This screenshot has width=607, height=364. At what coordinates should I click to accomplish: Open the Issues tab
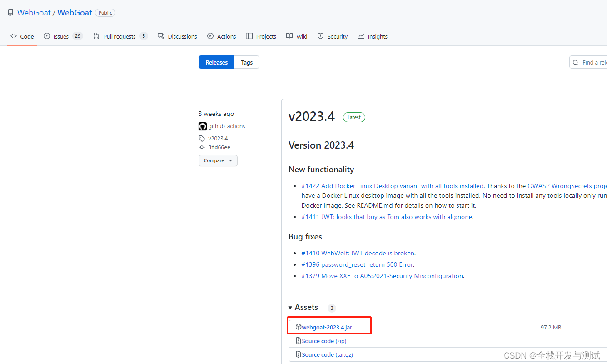tap(63, 36)
